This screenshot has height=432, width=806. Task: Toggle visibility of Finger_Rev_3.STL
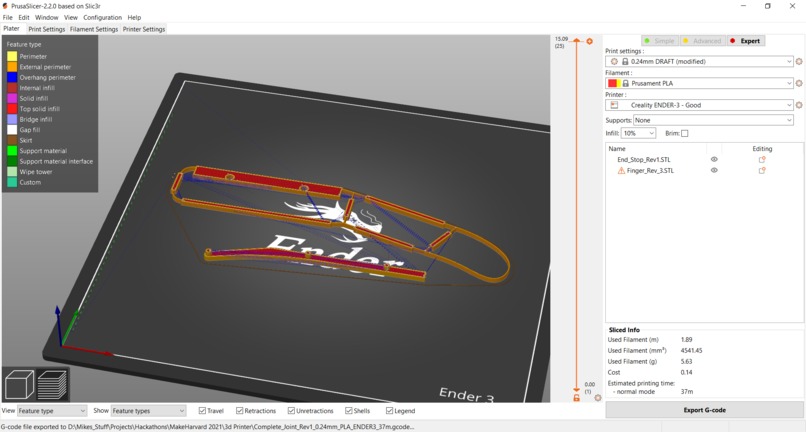coord(714,170)
